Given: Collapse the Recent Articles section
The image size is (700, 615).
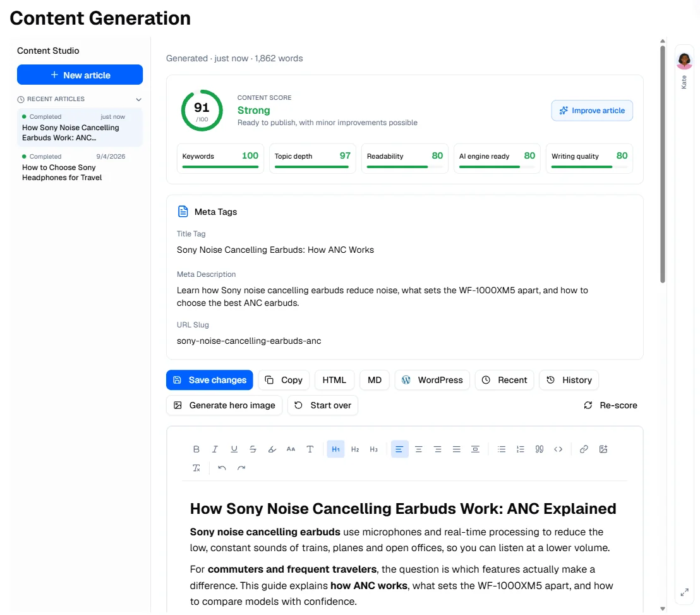Looking at the screenshot, I should (139, 99).
